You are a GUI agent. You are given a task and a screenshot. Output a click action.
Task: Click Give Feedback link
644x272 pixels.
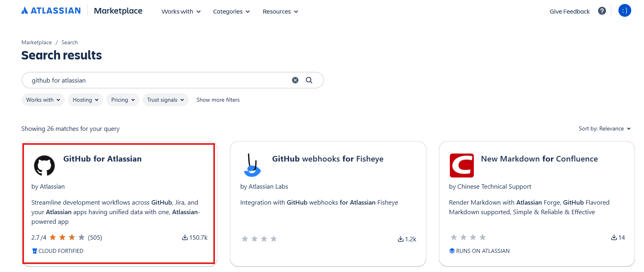(569, 12)
